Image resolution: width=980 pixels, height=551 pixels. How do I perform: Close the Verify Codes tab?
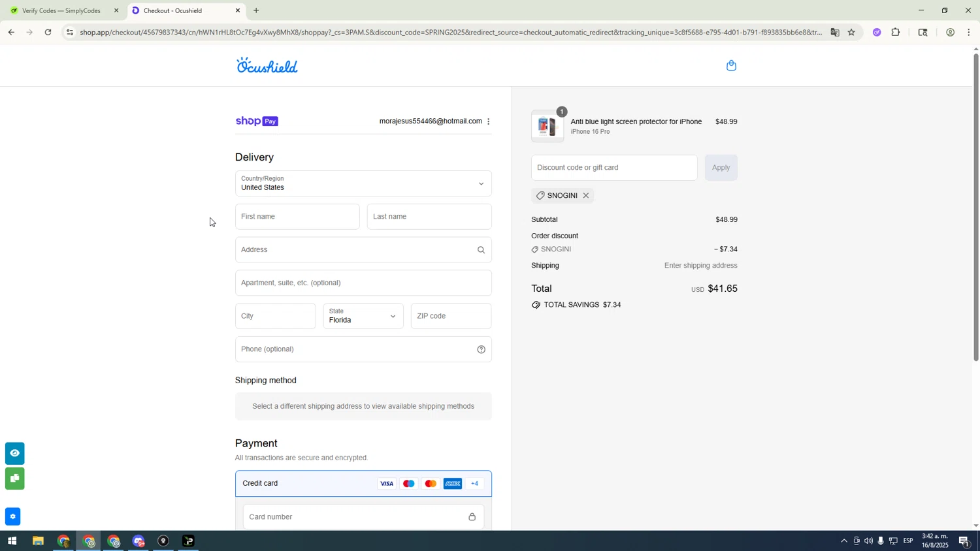(116, 10)
